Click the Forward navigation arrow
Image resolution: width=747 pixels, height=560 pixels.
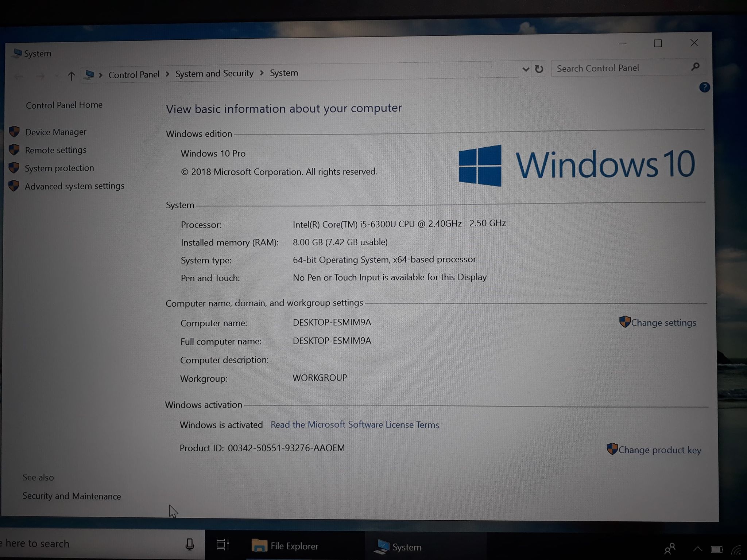(x=40, y=76)
